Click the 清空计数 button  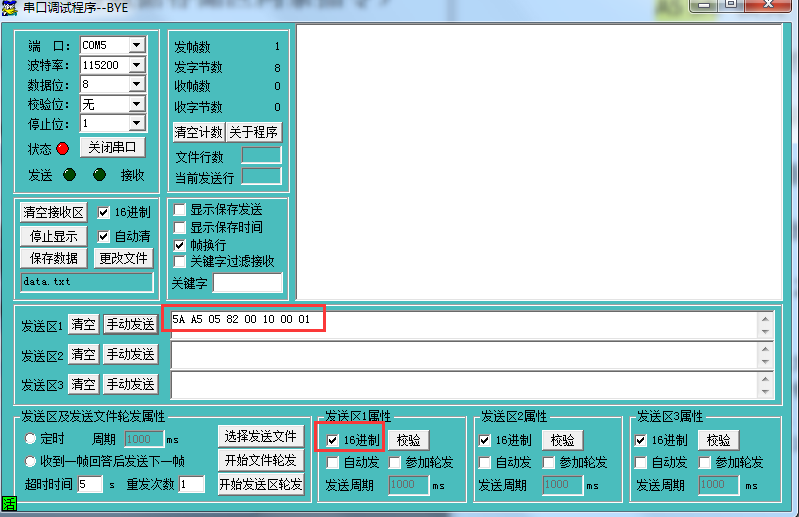(198, 132)
